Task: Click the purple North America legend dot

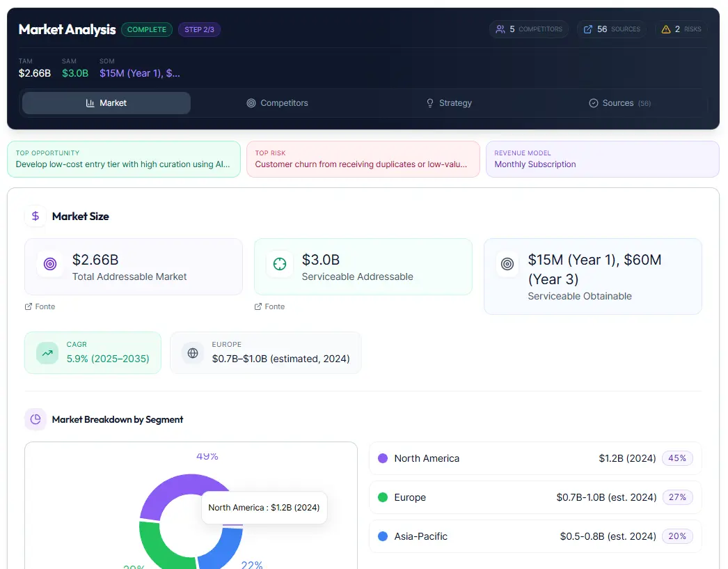Action: [383, 458]
